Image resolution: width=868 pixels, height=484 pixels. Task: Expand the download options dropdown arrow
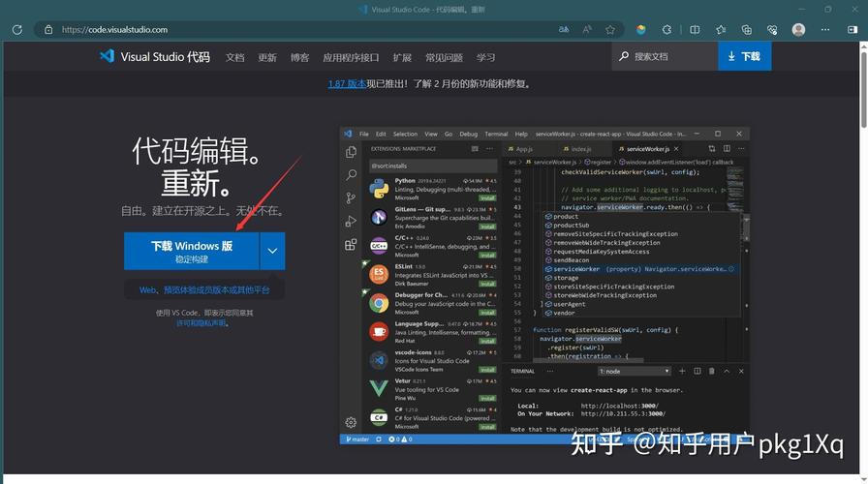272,251
